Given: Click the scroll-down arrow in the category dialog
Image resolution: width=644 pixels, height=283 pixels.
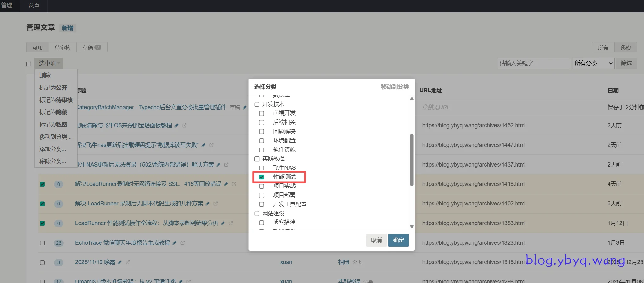Looking at the screenshot, I should coord(412,226).
